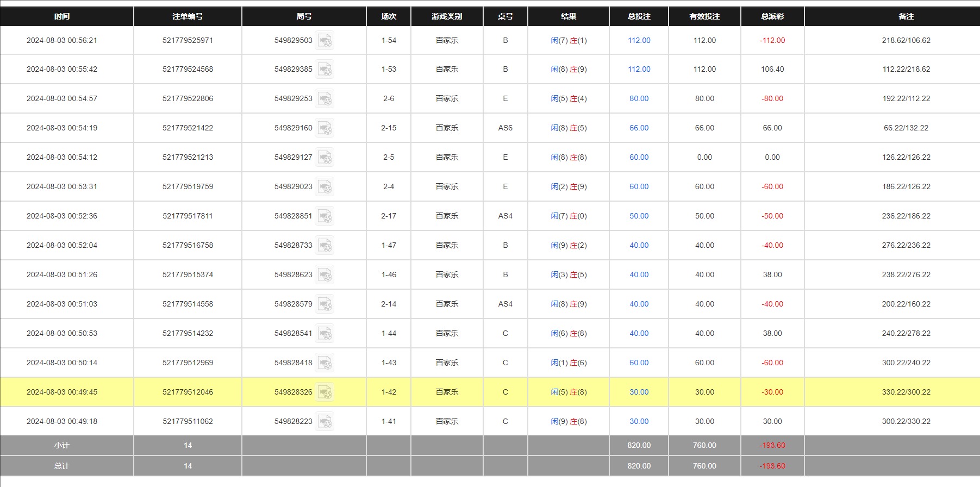The width and height of the screenshot is (980, 487).
Task: Play video replay for round 549828851
Action: pyautogui.click(x=324, y=216)
